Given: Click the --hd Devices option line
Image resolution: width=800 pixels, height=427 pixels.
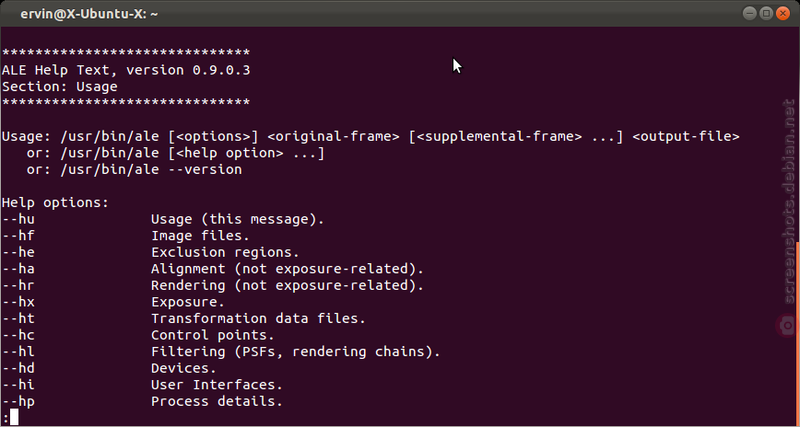Looking at the screenshot, I should click(x=109, y=368).
